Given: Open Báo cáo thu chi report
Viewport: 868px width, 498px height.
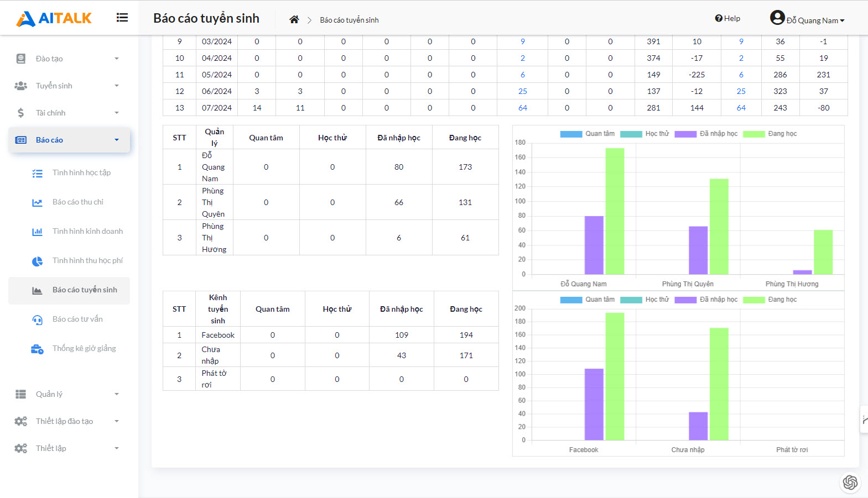Looking at the screenshot, I should [x=78, y=202].
